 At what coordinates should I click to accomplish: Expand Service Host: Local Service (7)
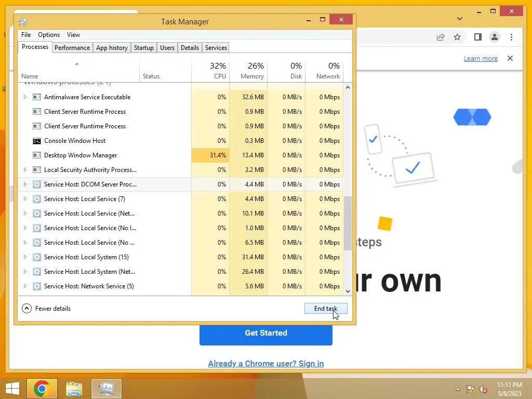[25, 199]
